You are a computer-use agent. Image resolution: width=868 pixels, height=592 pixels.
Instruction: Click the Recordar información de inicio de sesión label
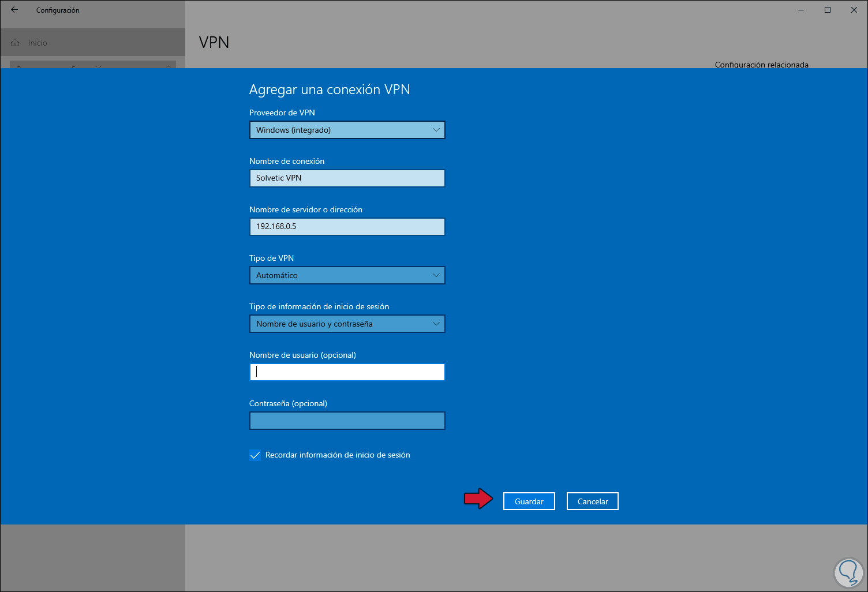pyautogui.click(x=338, y=455)
